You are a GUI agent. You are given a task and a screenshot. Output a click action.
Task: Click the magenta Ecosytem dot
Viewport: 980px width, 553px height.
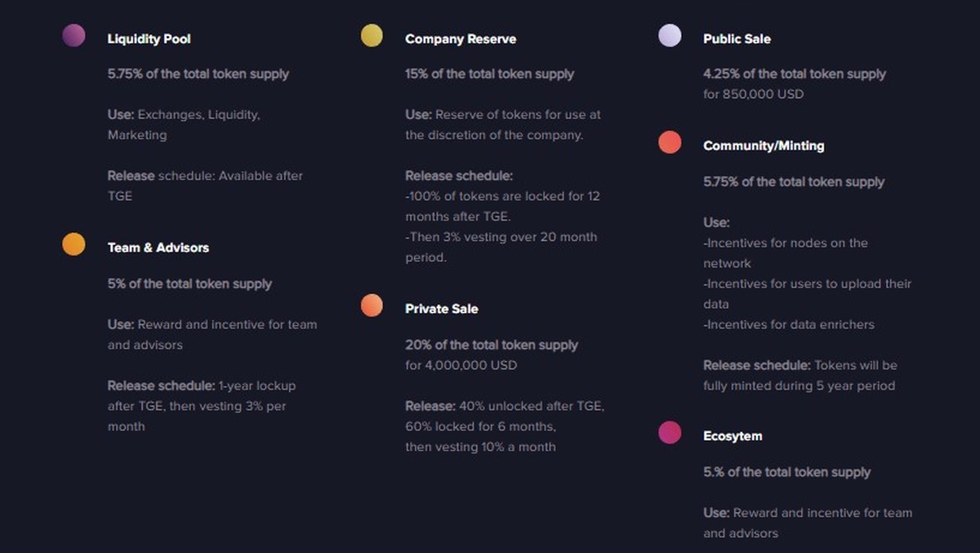670,433
